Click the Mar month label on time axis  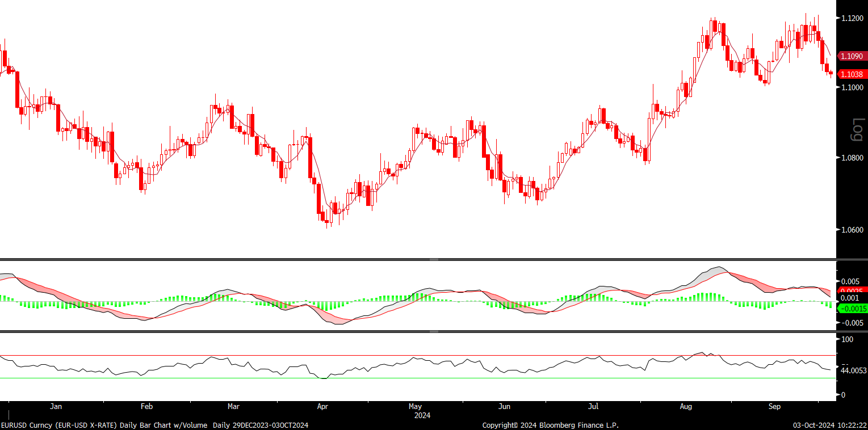(233, 407)
